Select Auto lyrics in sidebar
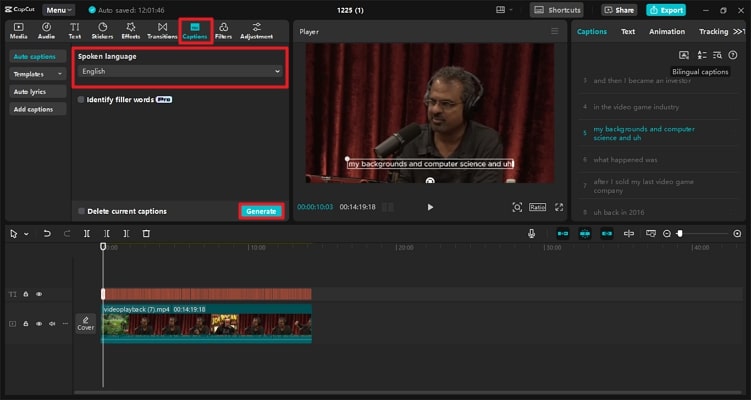 [37, 91]
